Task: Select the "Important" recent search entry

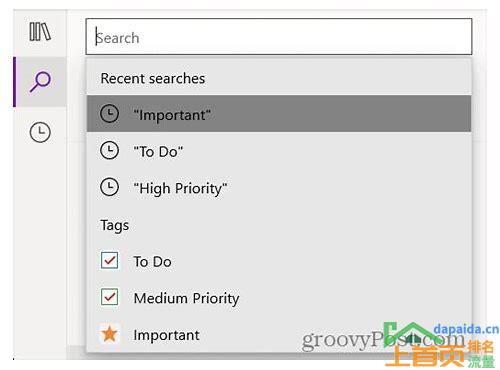Action: [279, 114]
